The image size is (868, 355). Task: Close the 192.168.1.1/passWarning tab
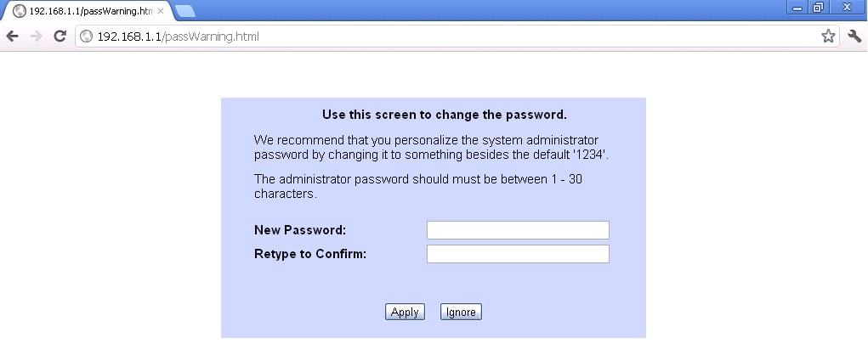pos(161,11)
